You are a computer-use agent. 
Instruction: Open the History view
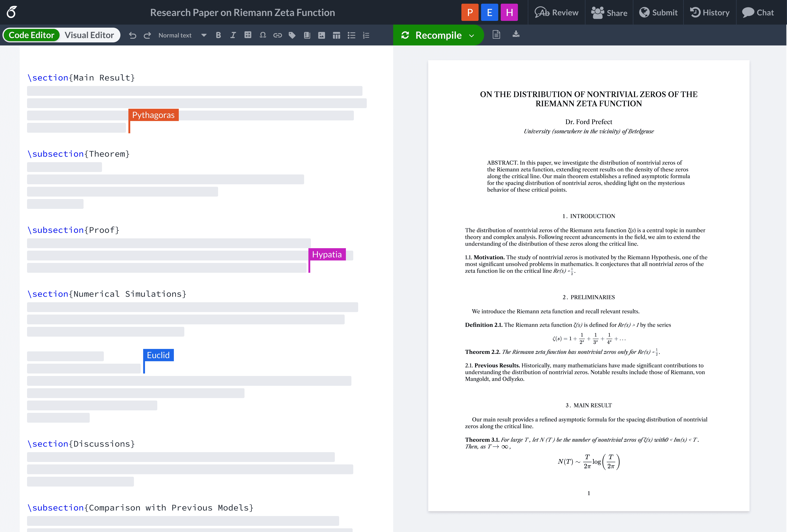[x=710, y=12]
